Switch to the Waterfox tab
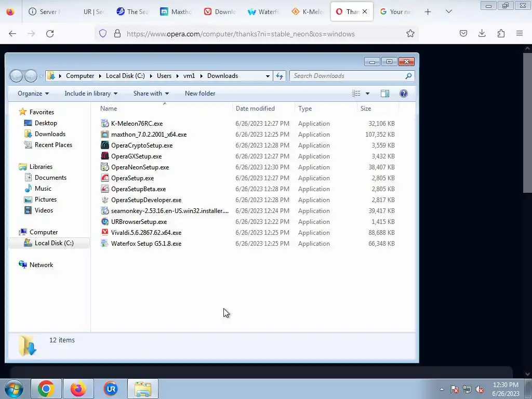The width and height of the screenshot is (532, 399). [263, 11]
